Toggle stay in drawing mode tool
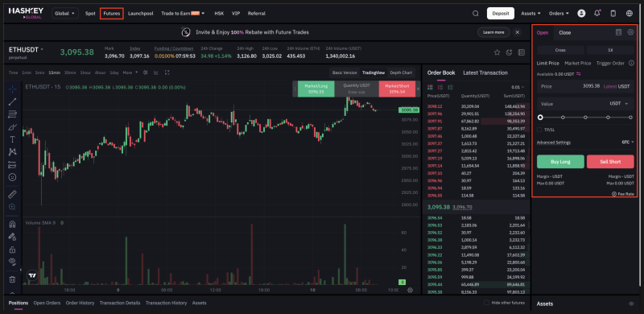 (12, 237)
